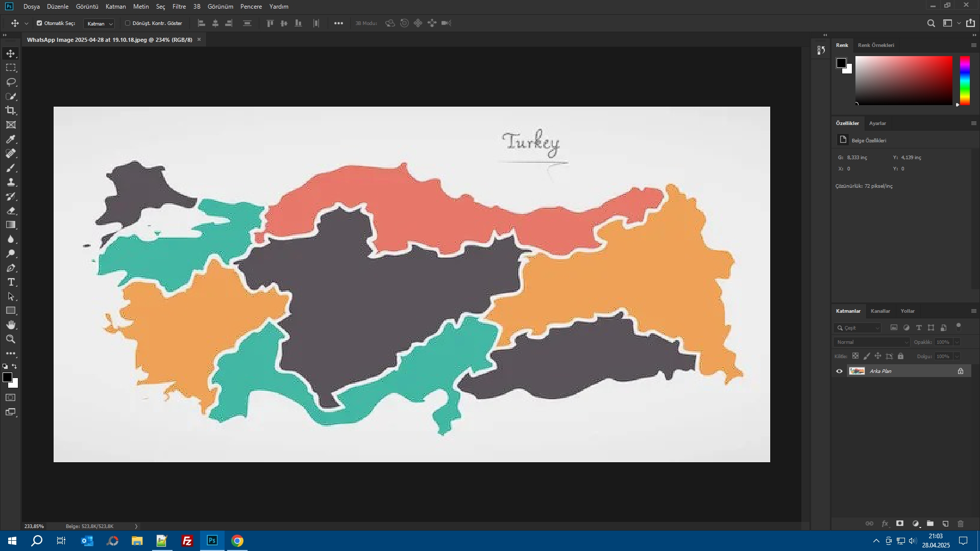Select the Lasso tool
The height and width of the screenshot is (551, 980).
tap(11, 82)
